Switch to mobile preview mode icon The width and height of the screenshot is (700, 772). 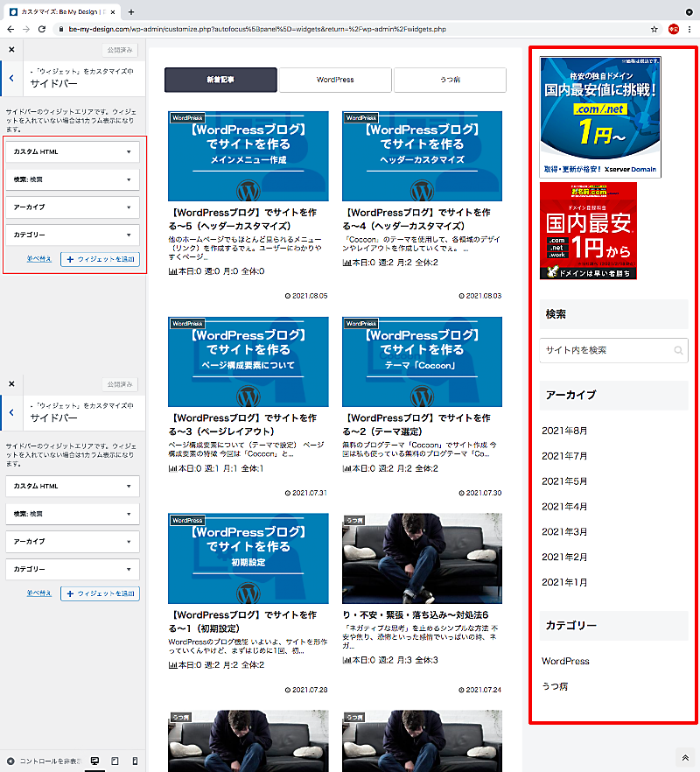135,761
